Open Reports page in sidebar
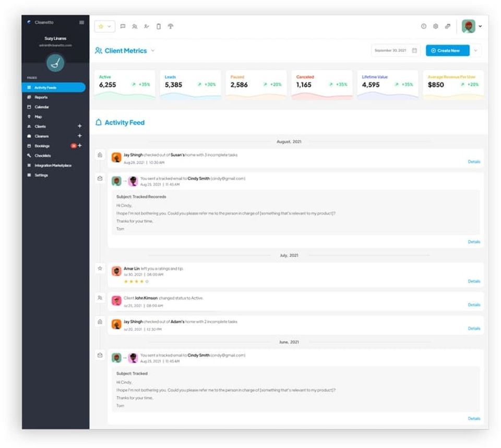The width and height of the screenshot is (501, 448). tap(41, 97)
